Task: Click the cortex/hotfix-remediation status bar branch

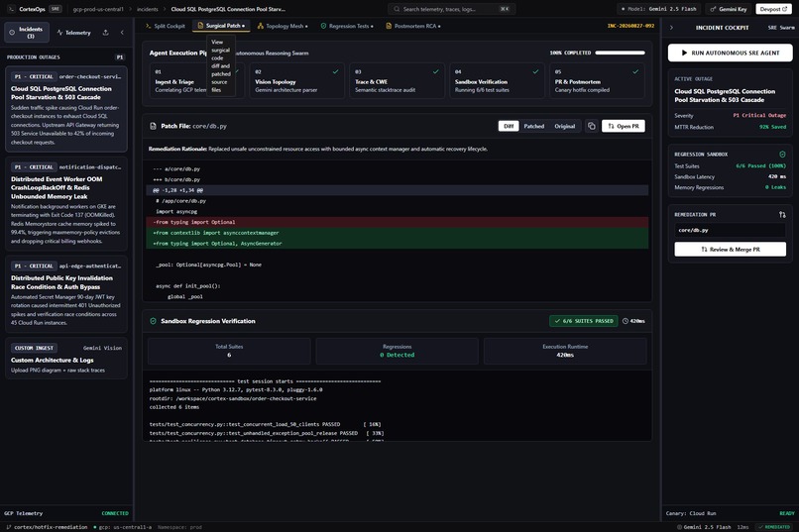Action: (x=47, y=527)
